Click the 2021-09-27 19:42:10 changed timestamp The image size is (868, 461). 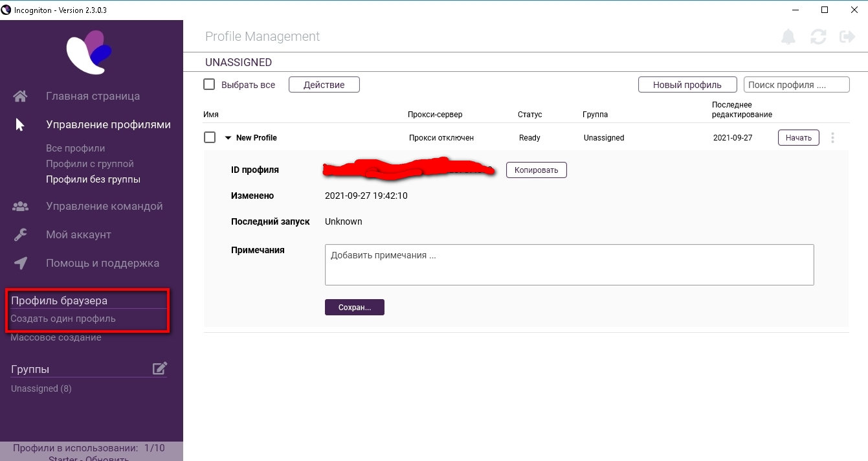pos(366,196)
